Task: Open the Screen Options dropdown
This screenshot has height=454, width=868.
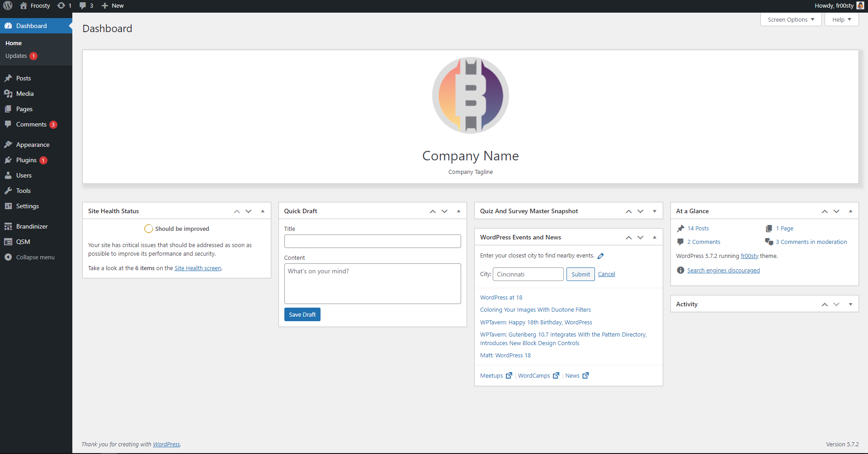Action: (x=791, y=19)
